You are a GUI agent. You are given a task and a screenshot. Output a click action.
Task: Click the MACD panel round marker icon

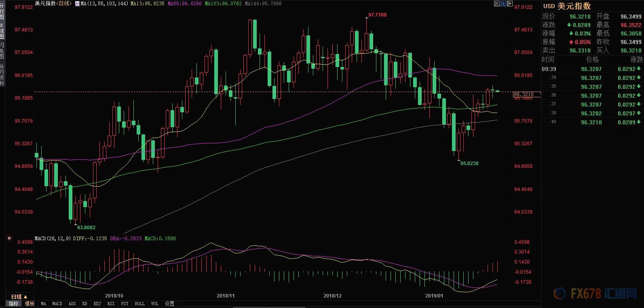[9, 239]
